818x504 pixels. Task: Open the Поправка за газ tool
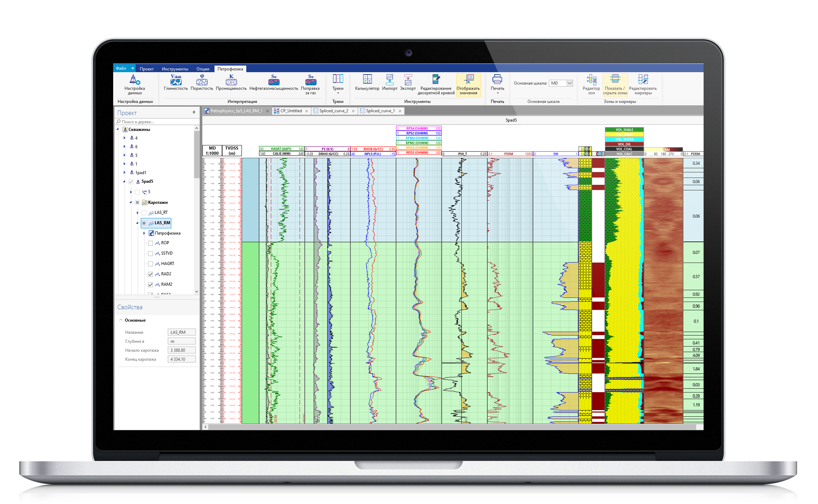click(x=310, y=85)
